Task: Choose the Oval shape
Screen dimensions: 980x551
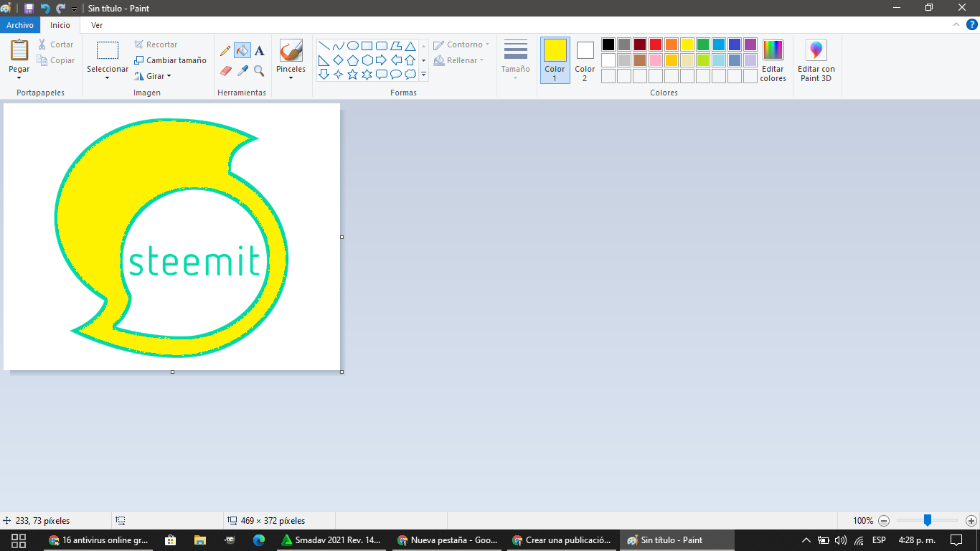Action: [x=353, y=46]
